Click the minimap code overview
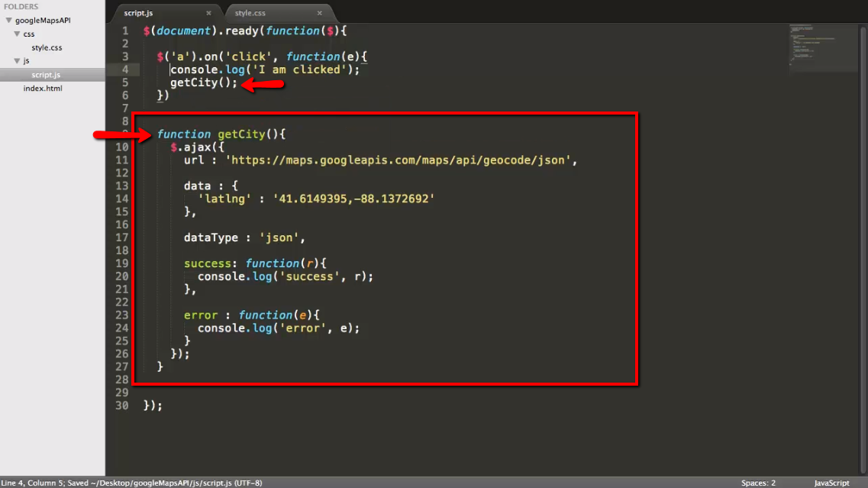 pyautogui.click(x=821, y=47)
